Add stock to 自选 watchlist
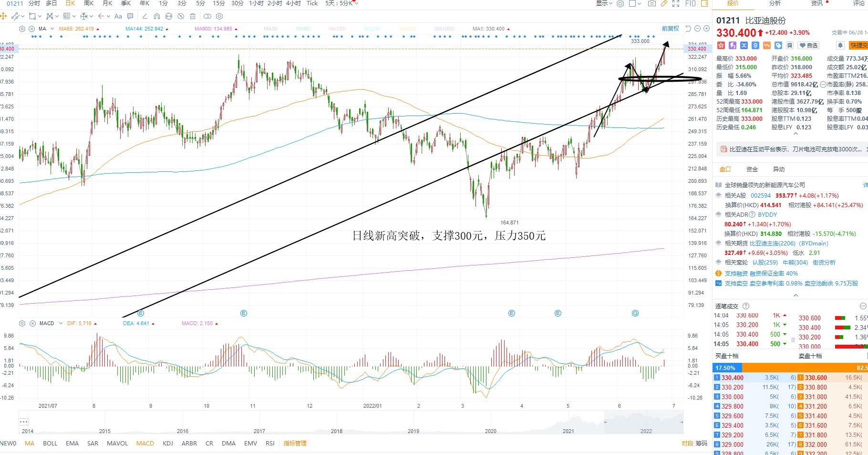The width and height of the screenshot is (868, 455). coord(808,45)
